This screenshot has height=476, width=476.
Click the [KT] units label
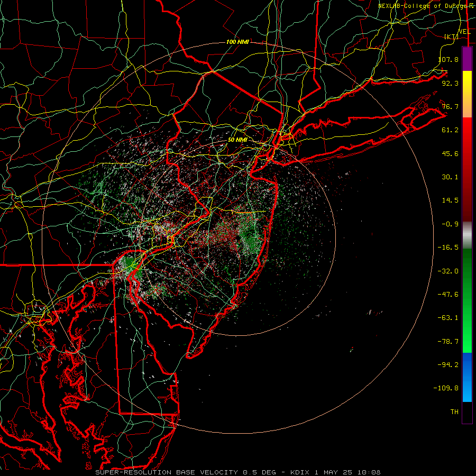(x=452, y=36)
